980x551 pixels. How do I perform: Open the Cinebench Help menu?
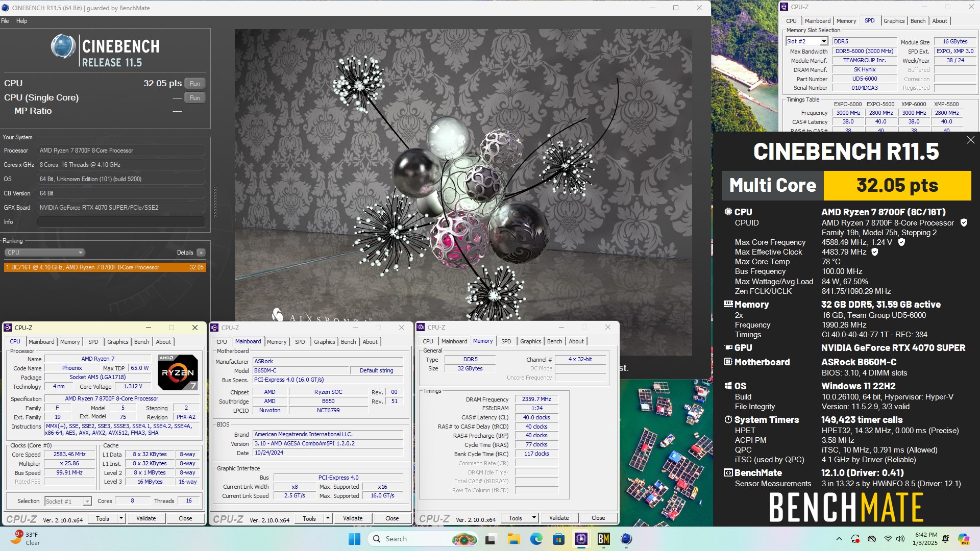coord(21,21)
